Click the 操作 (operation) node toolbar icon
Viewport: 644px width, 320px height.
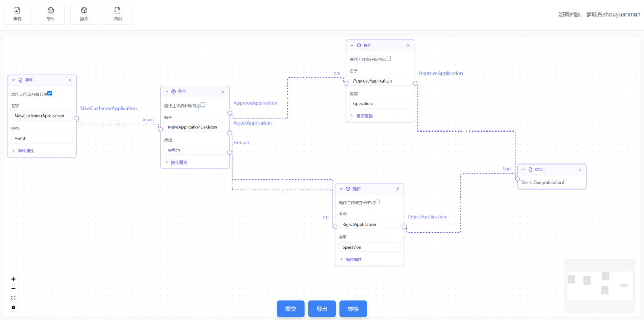point(84,14)
